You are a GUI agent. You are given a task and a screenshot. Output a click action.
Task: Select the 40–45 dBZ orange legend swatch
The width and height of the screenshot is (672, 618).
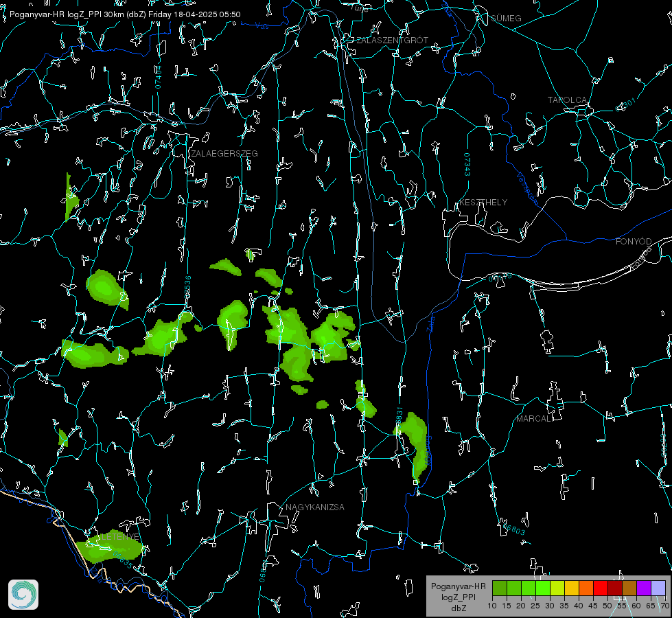[586, 588]
